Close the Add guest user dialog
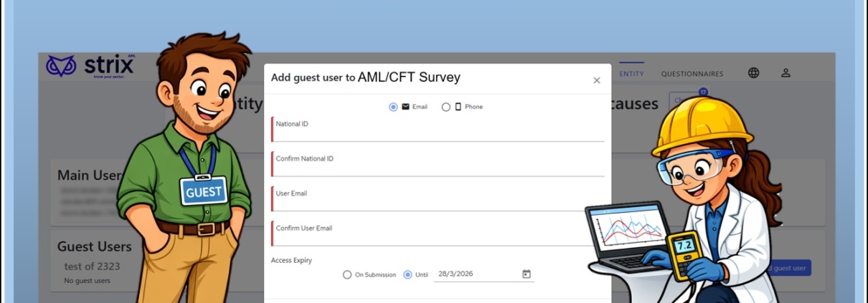Screen dimensions: 868x303 pos(597,80)
